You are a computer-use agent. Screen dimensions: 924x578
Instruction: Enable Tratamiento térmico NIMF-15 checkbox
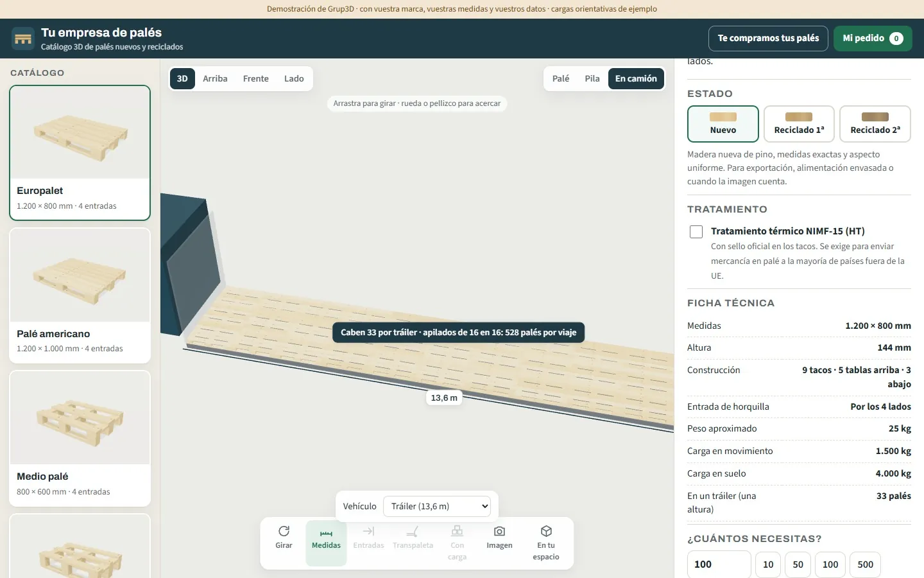click(x=696, y=232)
